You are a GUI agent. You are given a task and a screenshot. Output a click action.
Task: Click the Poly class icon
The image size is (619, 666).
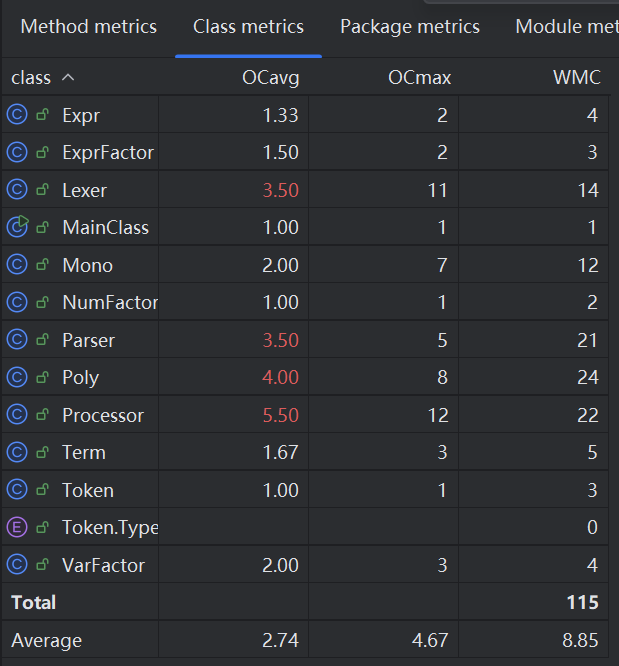[x=16, y=377]
